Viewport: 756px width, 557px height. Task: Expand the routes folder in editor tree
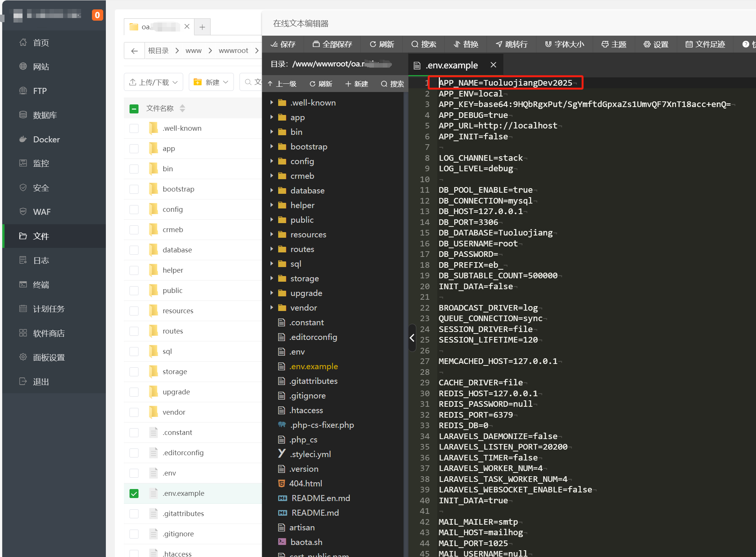pos(272,249)
